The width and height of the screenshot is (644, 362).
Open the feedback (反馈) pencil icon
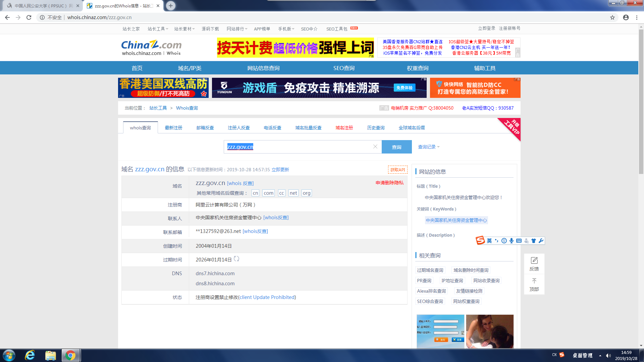pyautogui.click(x=534, y=260)
